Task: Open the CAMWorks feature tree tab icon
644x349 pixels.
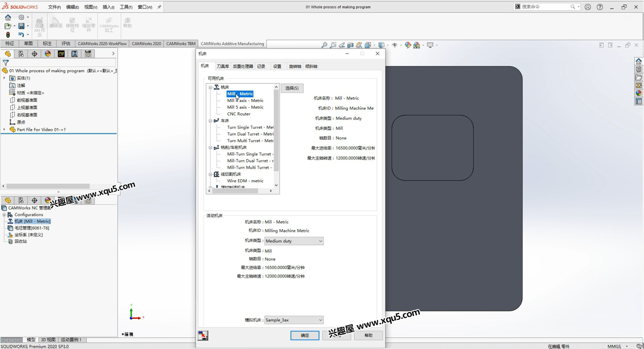Action: pyautogui.click(x=61, y=54)
